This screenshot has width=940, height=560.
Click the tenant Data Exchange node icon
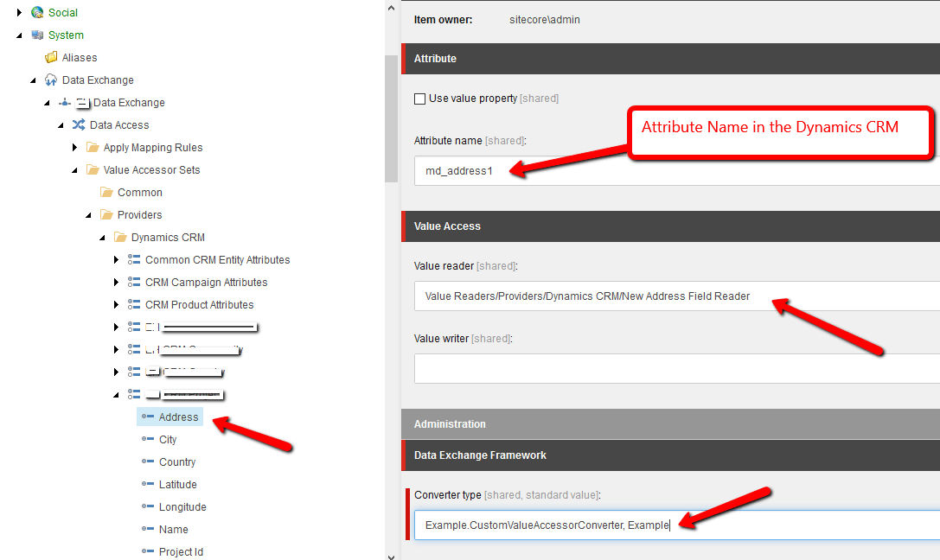65,103
